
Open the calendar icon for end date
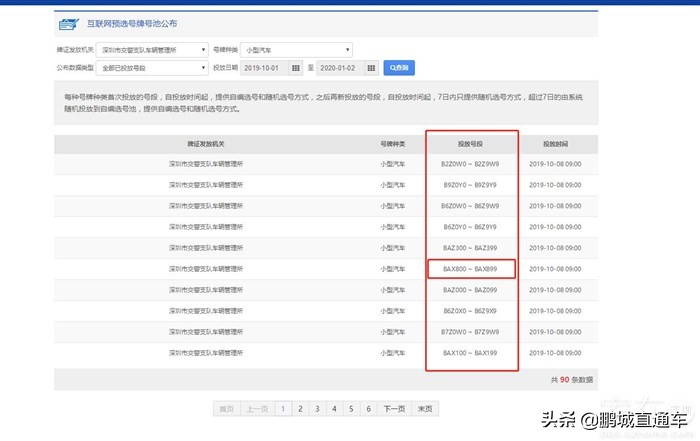point(371,68)
